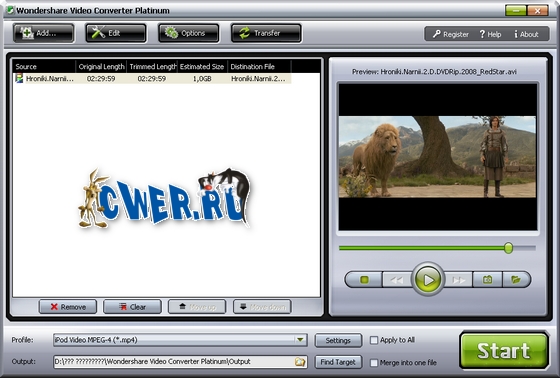Click the Move down button
Image resolution: width=560 pixels, height=378 pixels.
262,307
